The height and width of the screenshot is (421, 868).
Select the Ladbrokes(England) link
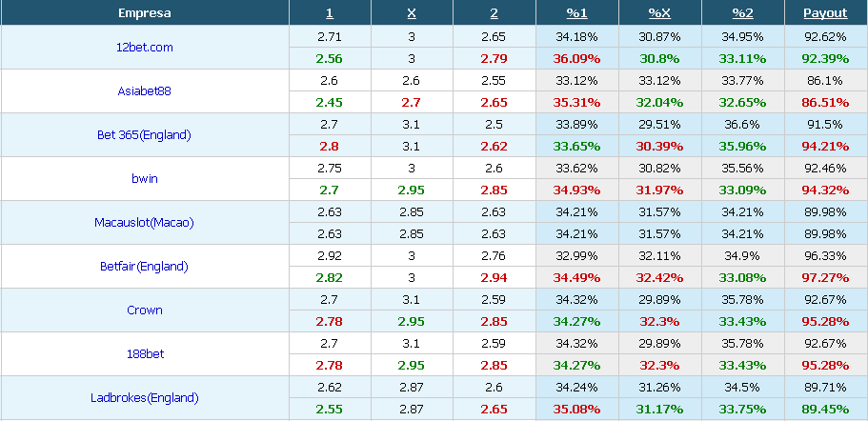pyautogui.click(x=145, y=397)
